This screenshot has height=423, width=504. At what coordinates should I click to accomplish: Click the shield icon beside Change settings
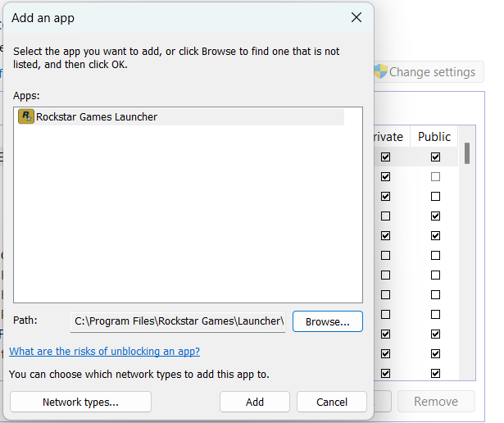click(380, 71)
